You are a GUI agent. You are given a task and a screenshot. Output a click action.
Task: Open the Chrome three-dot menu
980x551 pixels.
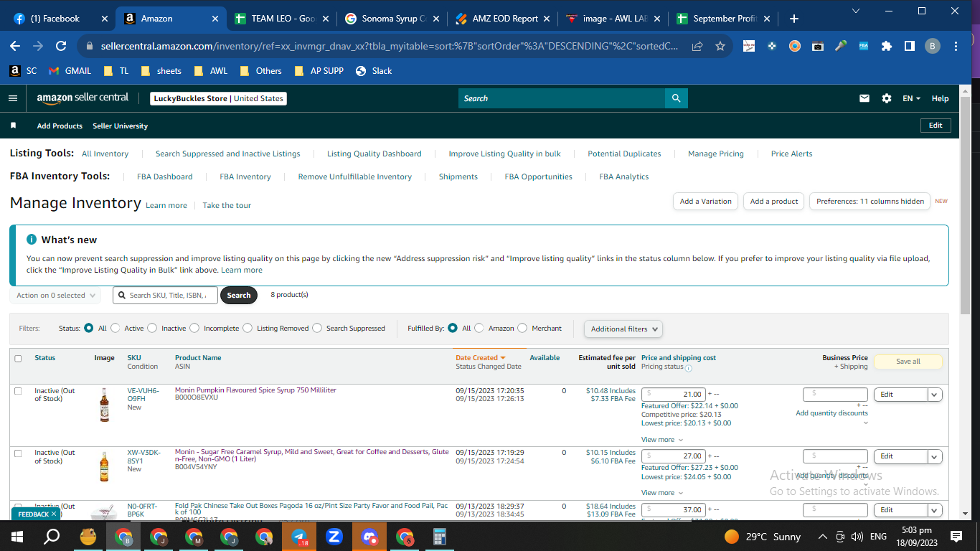click(x=956, y=46)
